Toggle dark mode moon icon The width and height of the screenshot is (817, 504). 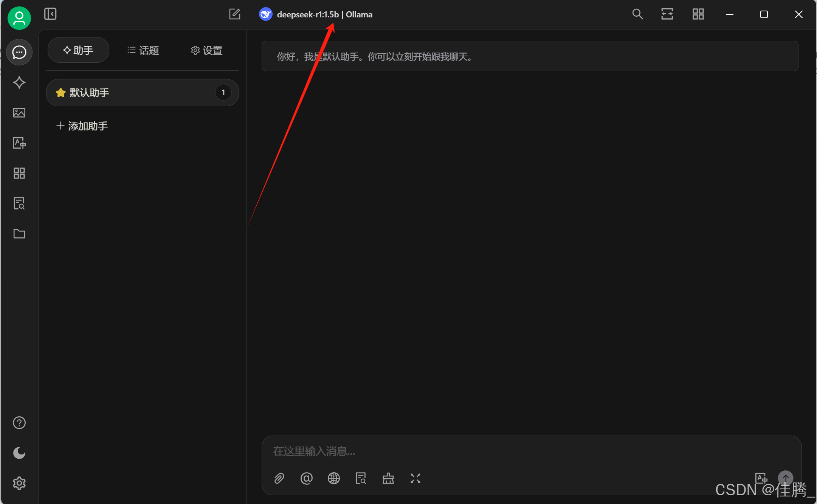(19, 453)
